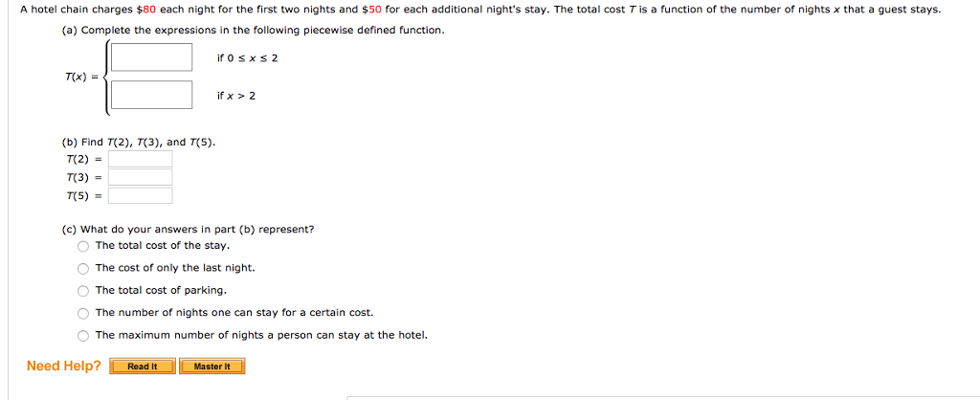Screen dimensions: 980x400
Task: Select "The total cost of the stay" option
Action: [84, 246]
